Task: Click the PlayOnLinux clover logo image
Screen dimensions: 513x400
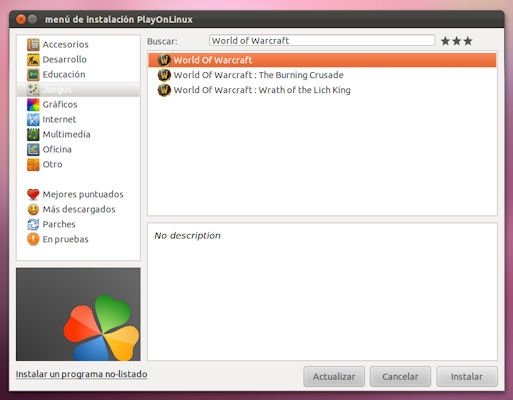Action: click(78, 314)
